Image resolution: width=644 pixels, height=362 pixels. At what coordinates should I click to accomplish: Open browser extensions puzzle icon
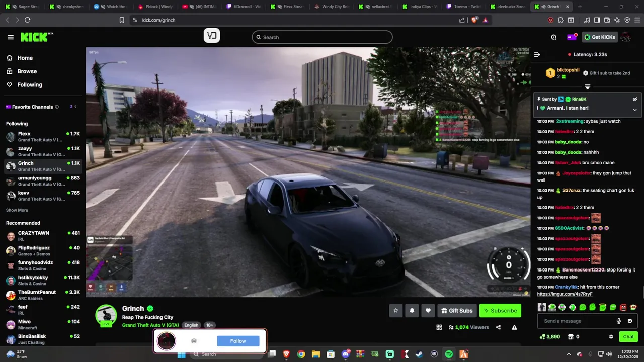[x=561, y=20]
